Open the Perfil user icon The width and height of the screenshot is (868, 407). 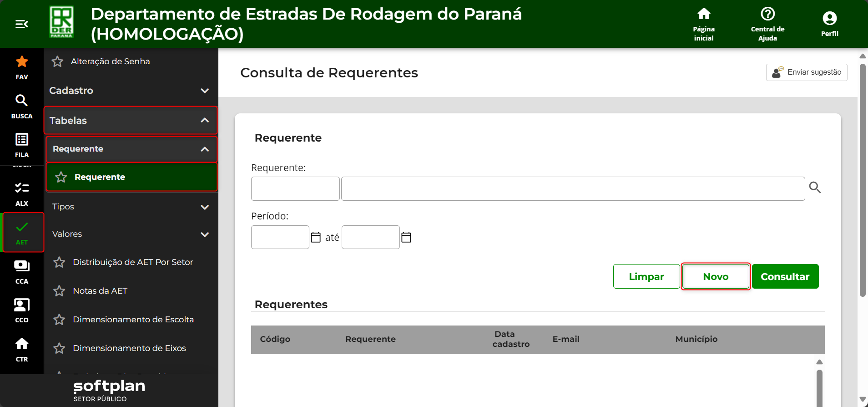(829, 19)
